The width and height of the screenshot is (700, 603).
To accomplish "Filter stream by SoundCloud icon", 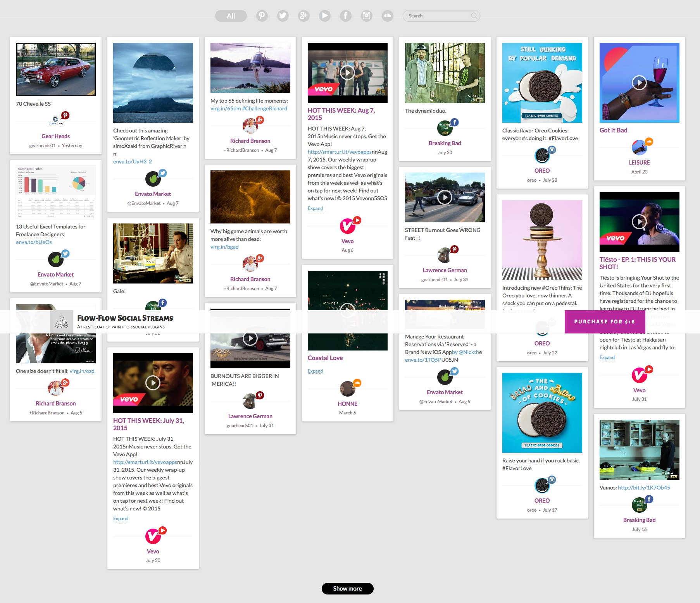I will tap(388, 16).
